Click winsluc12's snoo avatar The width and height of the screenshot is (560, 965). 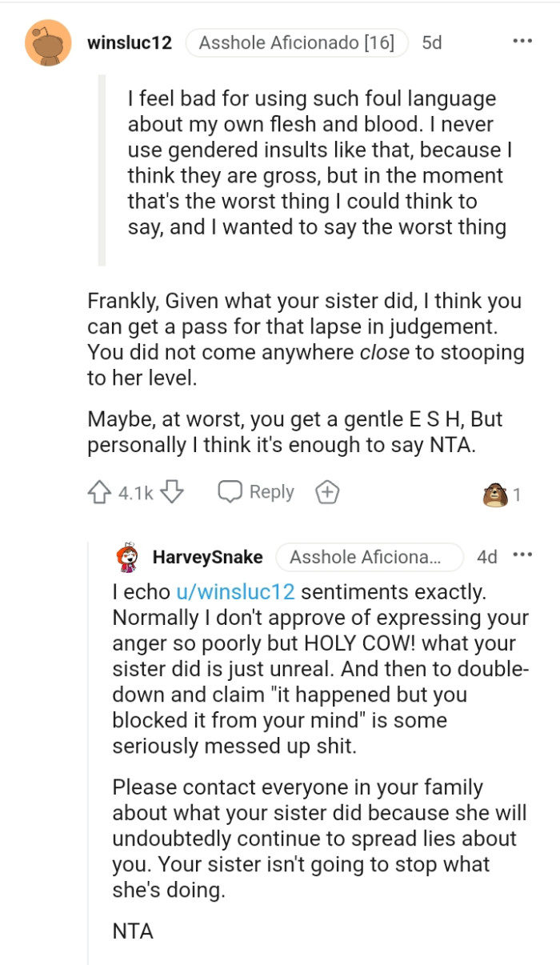pyautogui.click(x=48, y=42)
